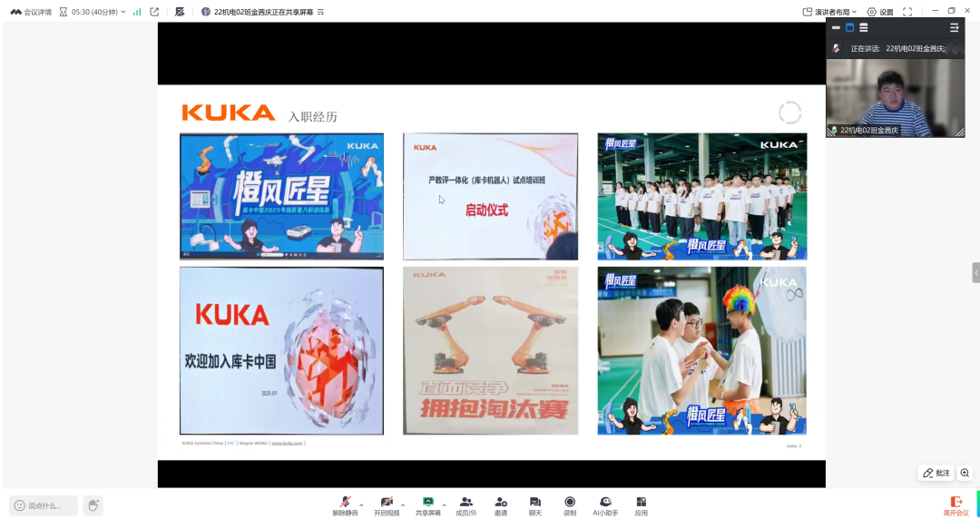The height and width of the screenshot is (519, 980).
Task: Enter full screen mode
Action: 907,12
